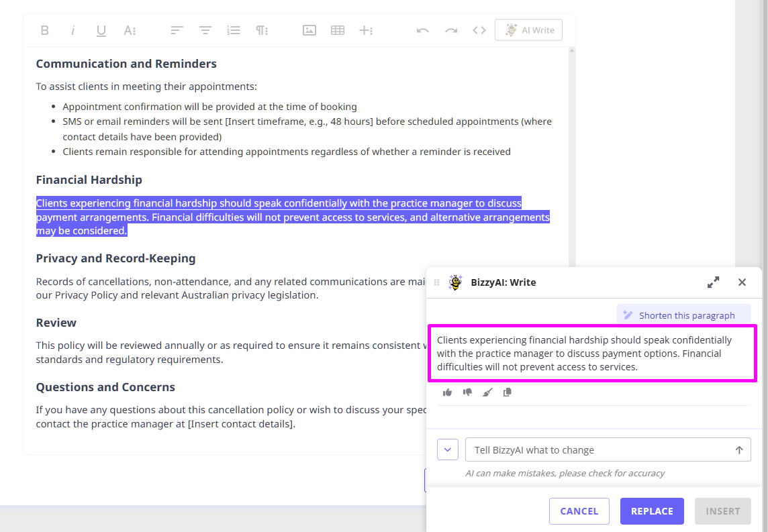The height and width of the screenshot is (532, 768).
Task: Toggle italic formatting in the editor toolbar
Action: [73, 30]
